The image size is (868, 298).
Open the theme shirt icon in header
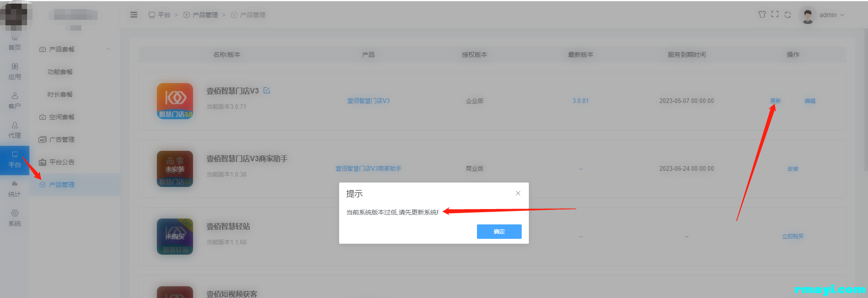762,14
